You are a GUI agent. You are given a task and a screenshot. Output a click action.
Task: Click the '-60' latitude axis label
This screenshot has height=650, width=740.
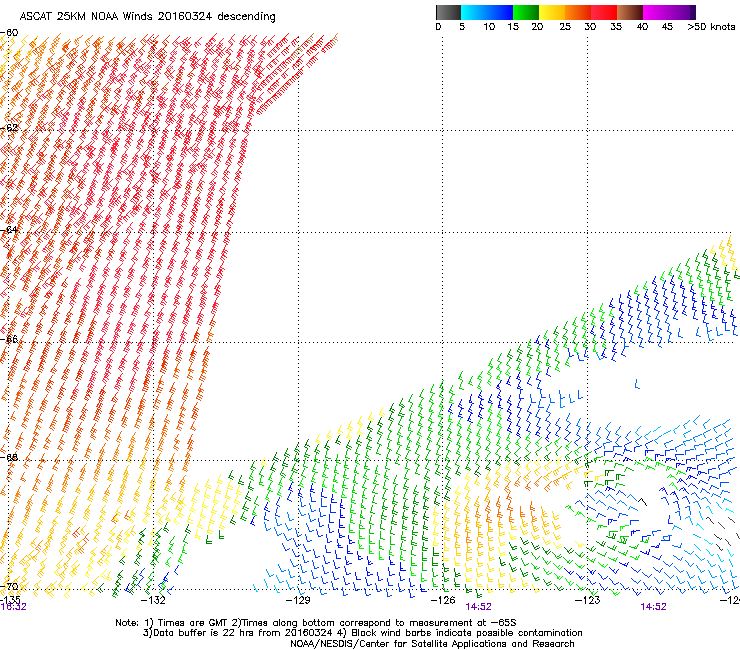[x=9, y=33]
